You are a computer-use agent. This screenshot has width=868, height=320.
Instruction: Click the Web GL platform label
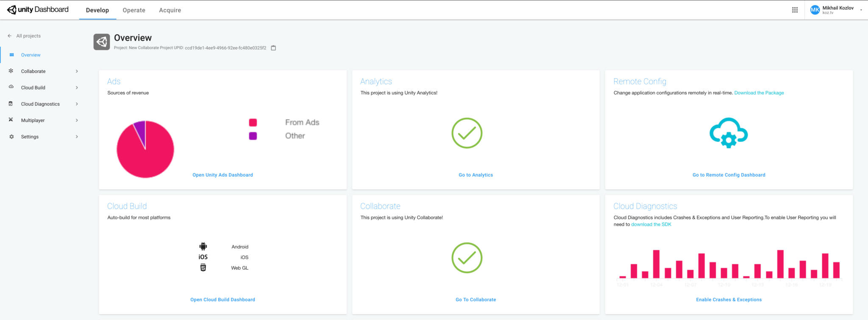(240, 268)
